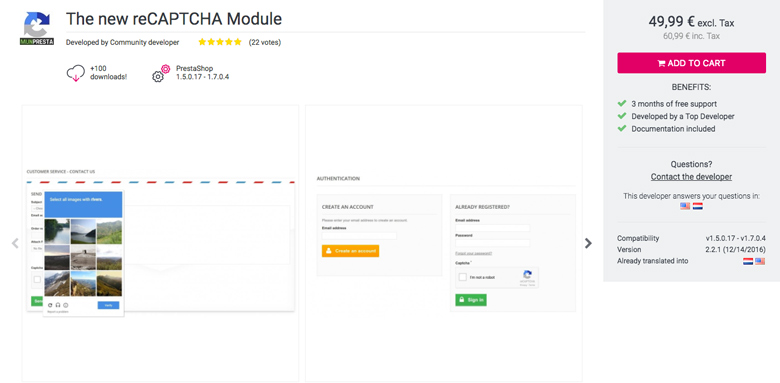Click the "60,99 € inc. Tax" price

pyautogui.click(x=691, y=36)
